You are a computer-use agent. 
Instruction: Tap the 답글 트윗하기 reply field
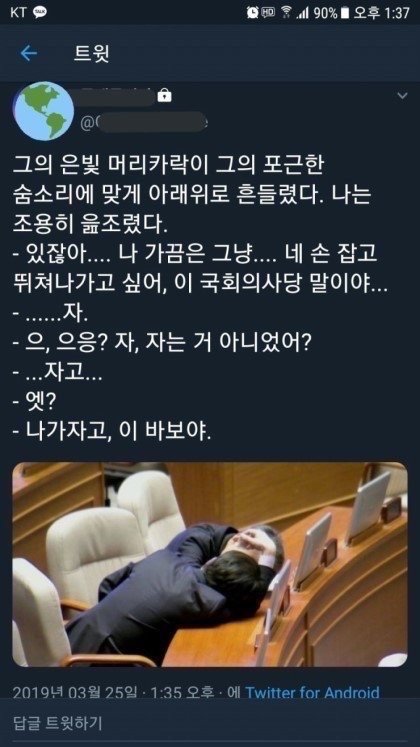pyautogui.click(x=210, y=723)
